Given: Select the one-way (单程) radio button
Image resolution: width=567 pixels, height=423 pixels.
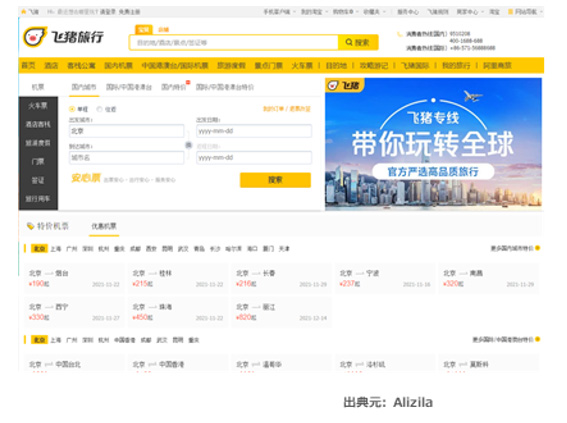Looking at the screenshot, I should (72, 109).
